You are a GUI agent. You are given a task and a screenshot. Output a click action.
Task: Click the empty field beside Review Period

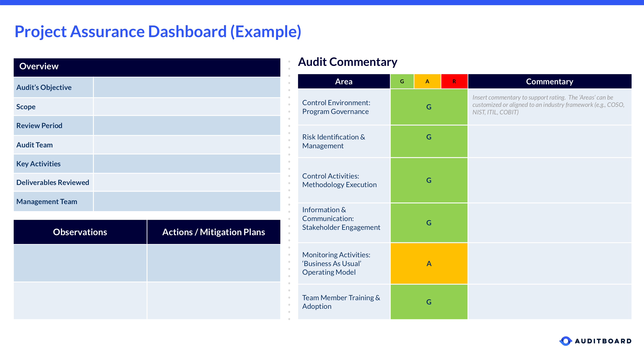(x=187, y=125)
